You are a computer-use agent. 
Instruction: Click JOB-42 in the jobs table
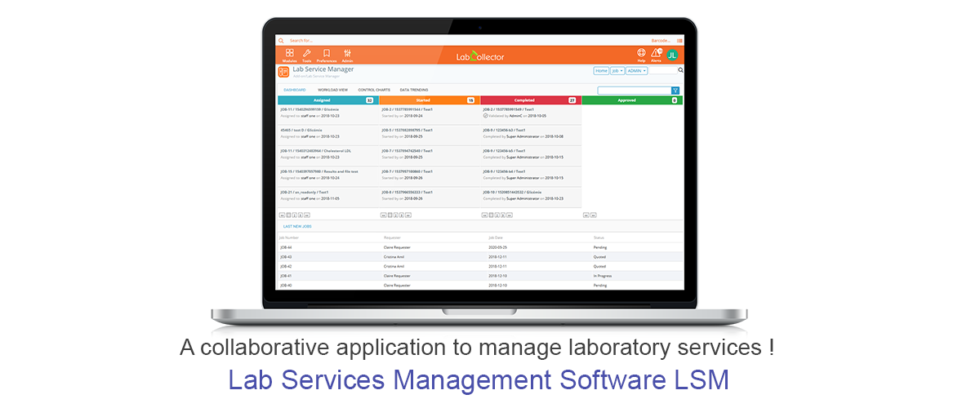[x=286, y=266]
